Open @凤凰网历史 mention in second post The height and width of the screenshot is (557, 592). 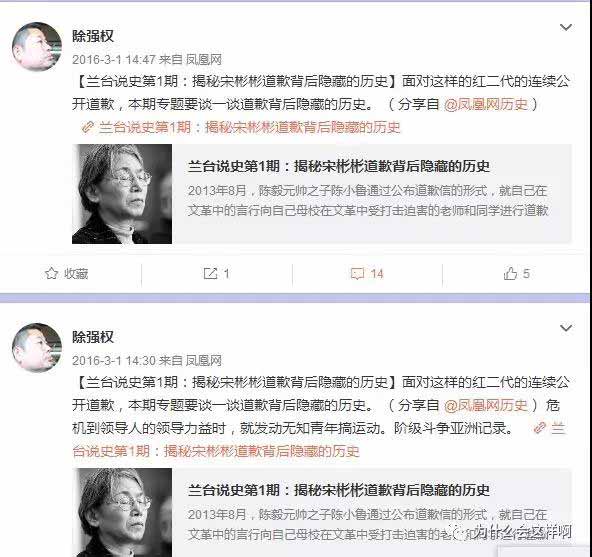[486, 405]
